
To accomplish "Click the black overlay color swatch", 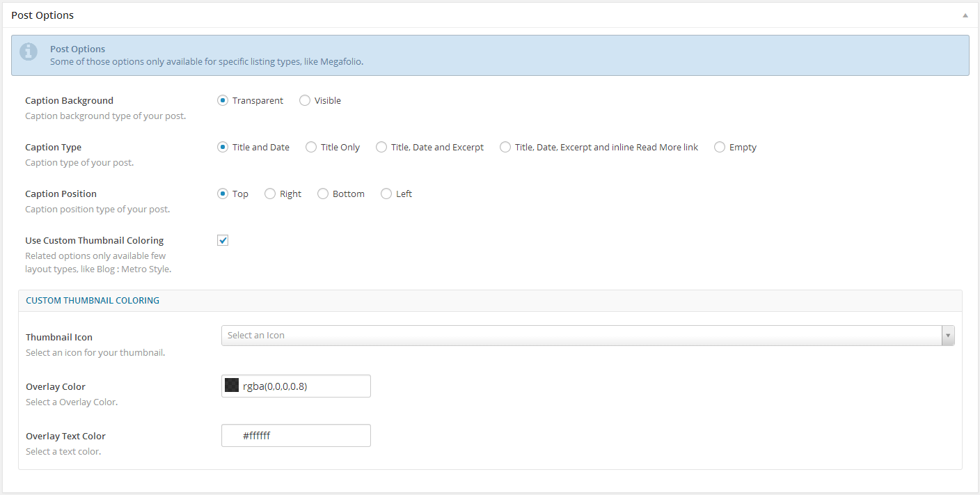I will [231, 384].
